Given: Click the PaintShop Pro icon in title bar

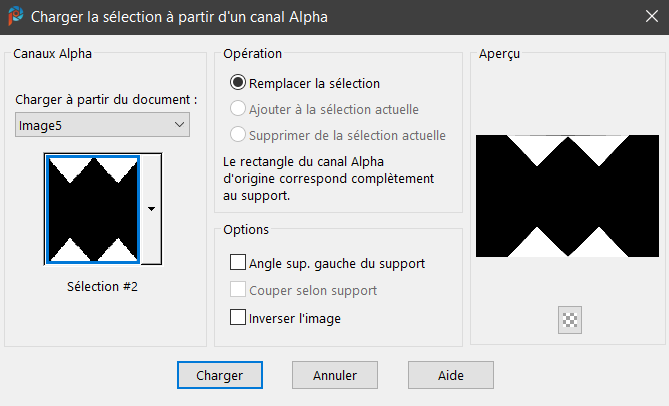Looking at the screenshot, I should pos(15,16).
